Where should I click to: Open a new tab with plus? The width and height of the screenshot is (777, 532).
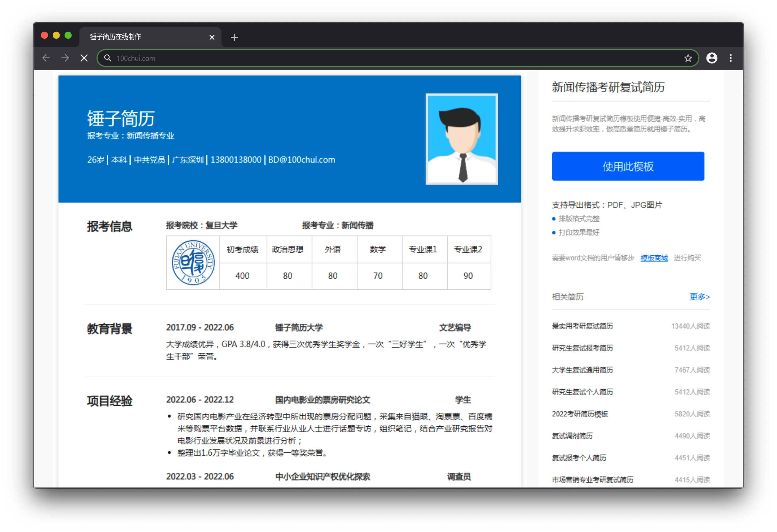tap(234, 37)
